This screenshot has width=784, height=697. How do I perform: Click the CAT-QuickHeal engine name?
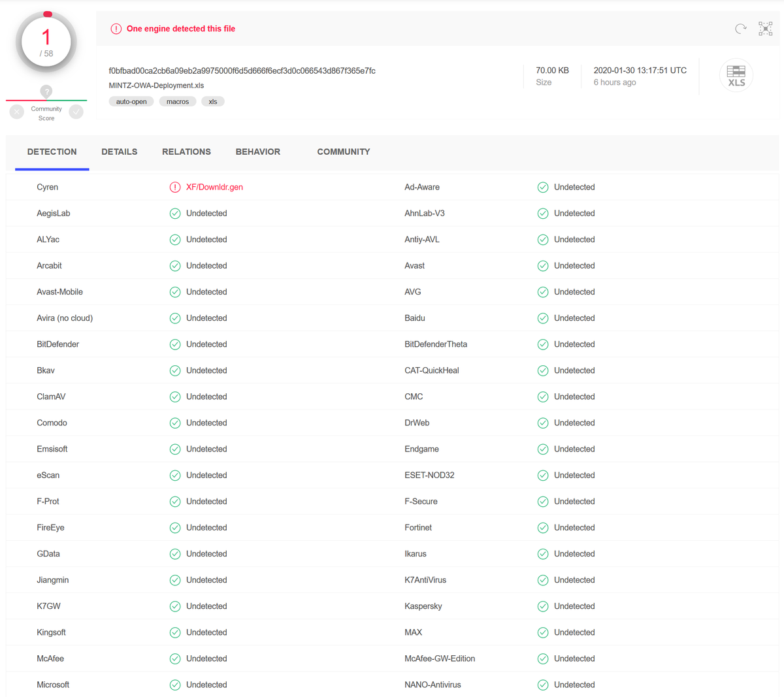coord(432,370)
